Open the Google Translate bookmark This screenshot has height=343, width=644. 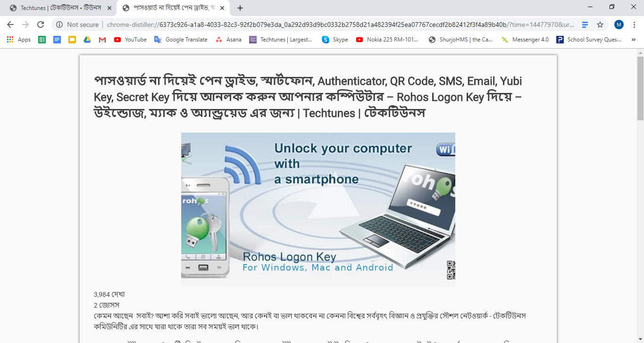pos(181,40)
